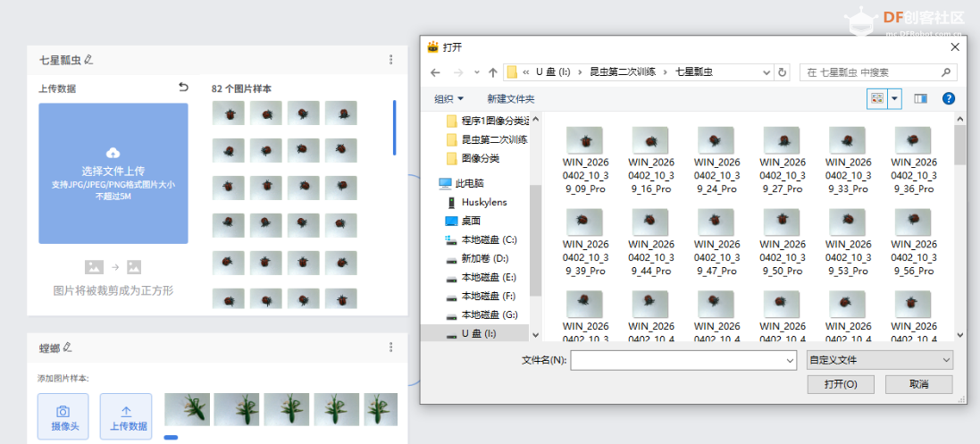This screenshot has height=444, width=980.
Task: Go up one folder level arrow
Action: (x=492, y=72)
